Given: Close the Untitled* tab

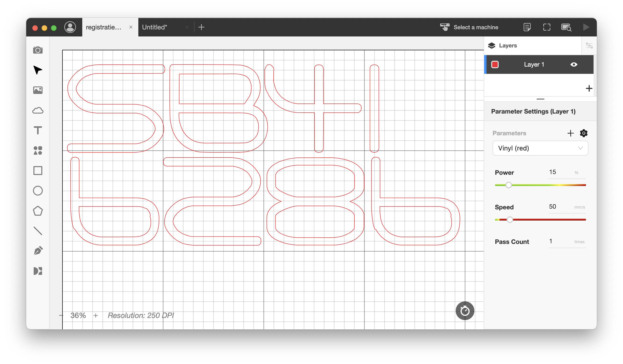Looking at the screenshot, I should coord(187,27).
